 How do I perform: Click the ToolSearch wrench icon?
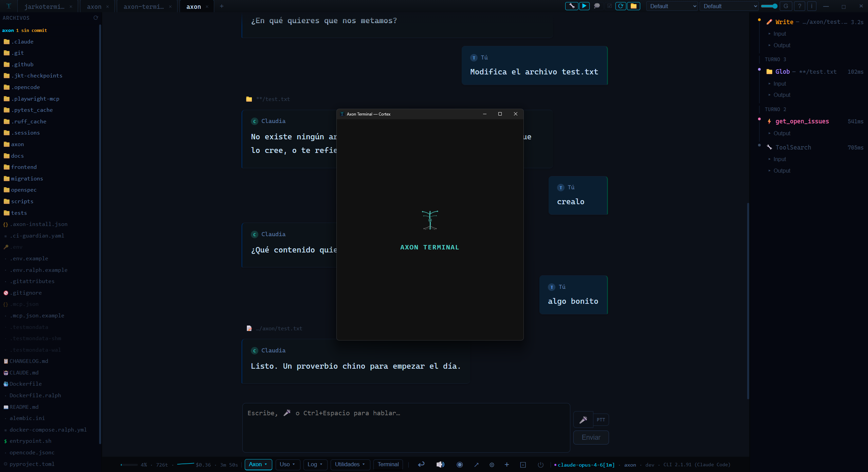coord(769,147)
